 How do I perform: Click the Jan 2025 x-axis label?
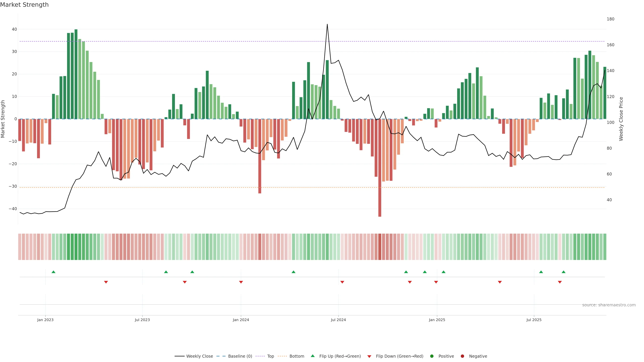tap(437, 320)
